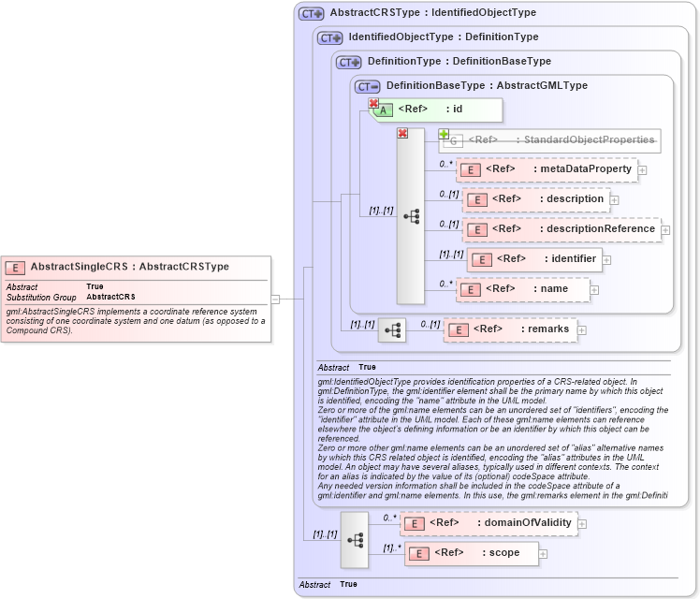700x599 pixels.
Task: Click the CT icon beside DefinitionType
Action: point(348,63)
